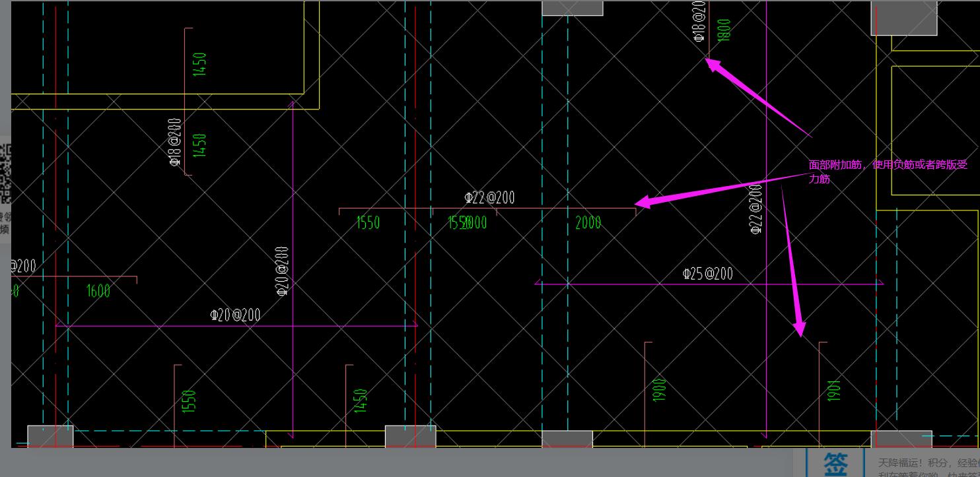Select the vertical Φ20@200 rebar label
The height and width of the screenshot is (477, 980).
(x=282, y=271)
